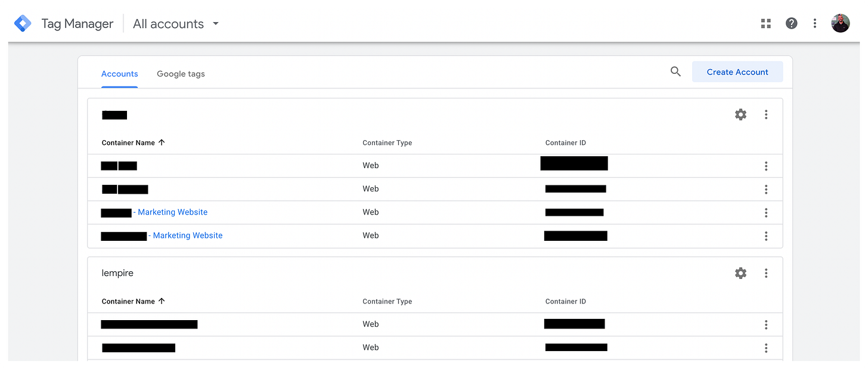Sort first account by Container Name arrow
Viewport: 868px width, 369px height.
(x=162, y=142)
